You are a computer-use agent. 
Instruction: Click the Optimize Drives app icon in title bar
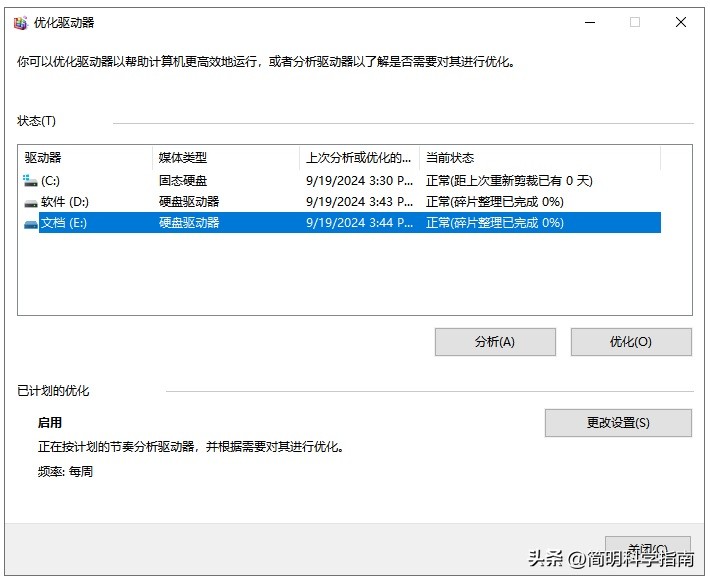pos(20,23)
